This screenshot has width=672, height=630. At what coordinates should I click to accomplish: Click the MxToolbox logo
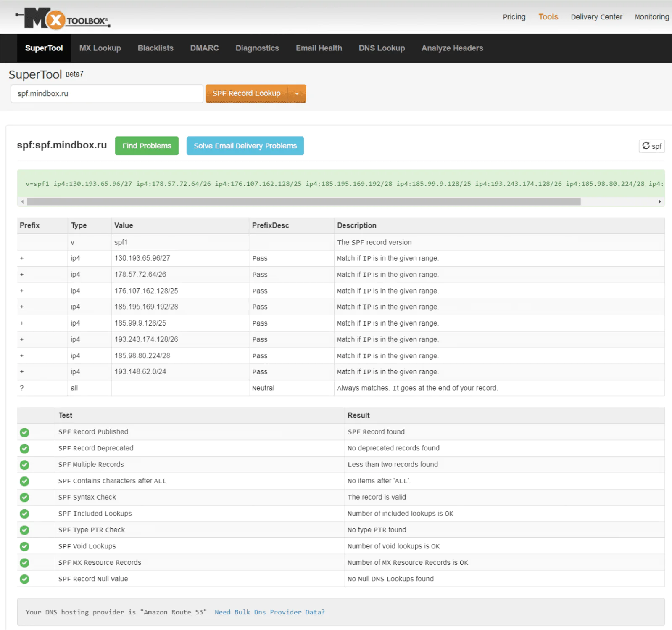tap(63, 19)
